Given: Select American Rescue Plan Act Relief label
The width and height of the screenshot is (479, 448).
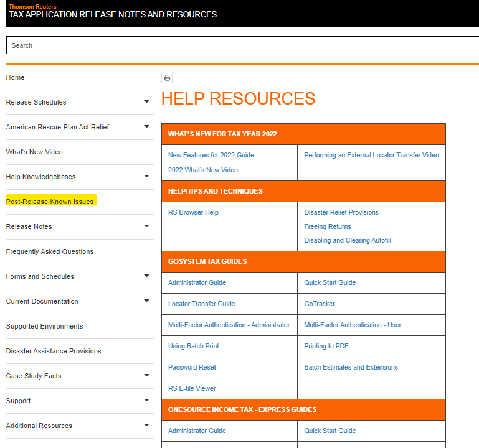Looking at the screenshot, I should [x=57, y=127].
